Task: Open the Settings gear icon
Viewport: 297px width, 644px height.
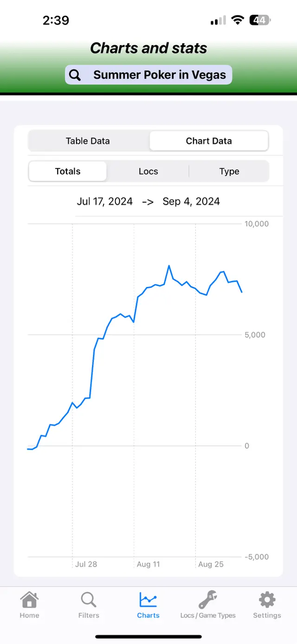Action: click(267, 600)
